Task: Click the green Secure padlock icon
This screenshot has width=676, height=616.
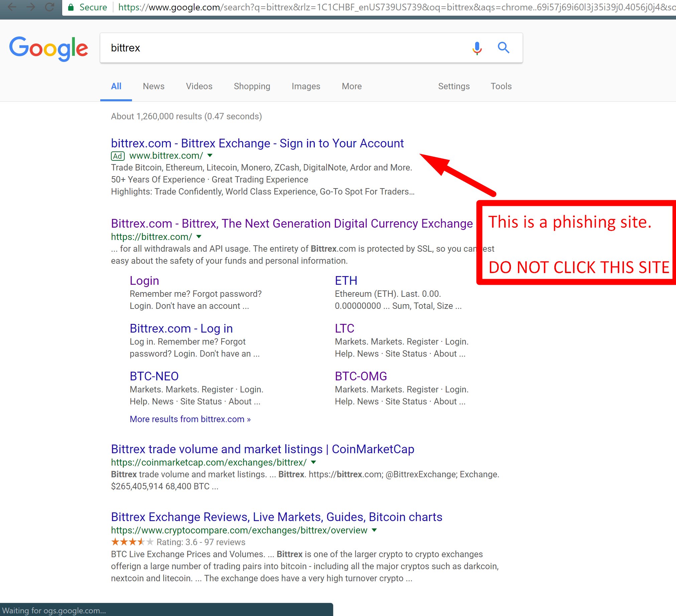Action: point(71,7)
